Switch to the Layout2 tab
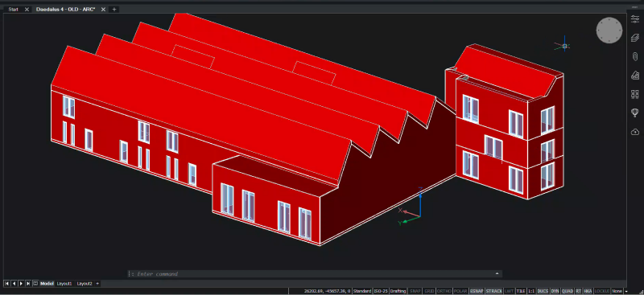 click(x=85, y=284)
